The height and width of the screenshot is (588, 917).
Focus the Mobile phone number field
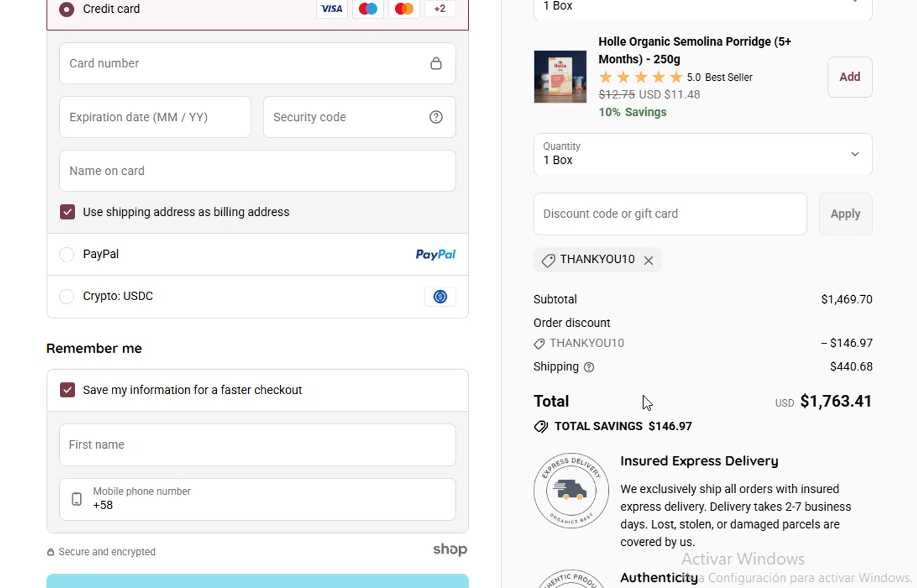pos(257,499)
